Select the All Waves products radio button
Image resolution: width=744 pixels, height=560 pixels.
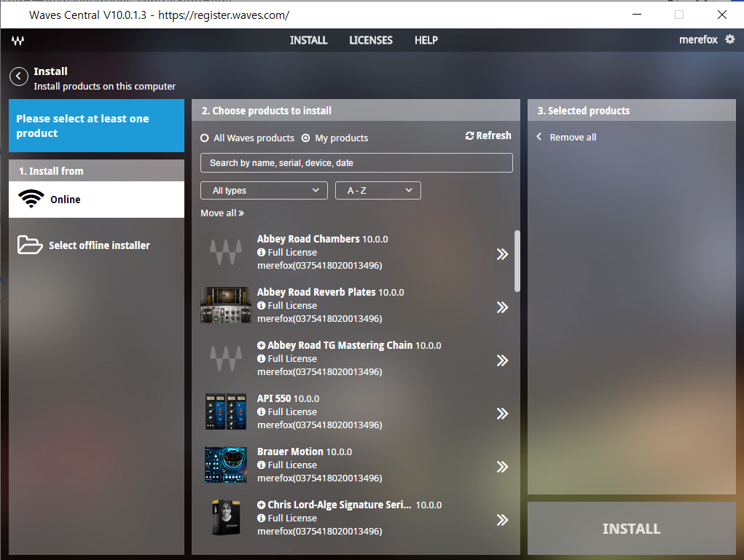pyautogui.click(x=205, y=138)
